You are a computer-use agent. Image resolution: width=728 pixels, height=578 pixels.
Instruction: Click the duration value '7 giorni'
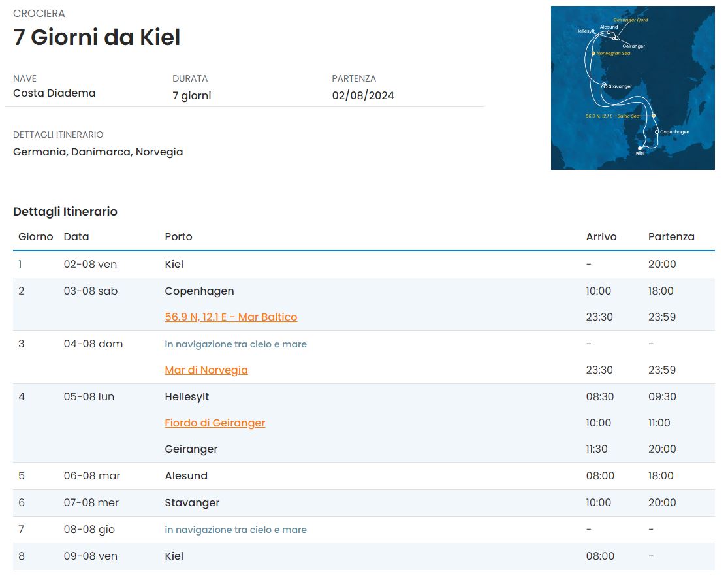(192, 95)
